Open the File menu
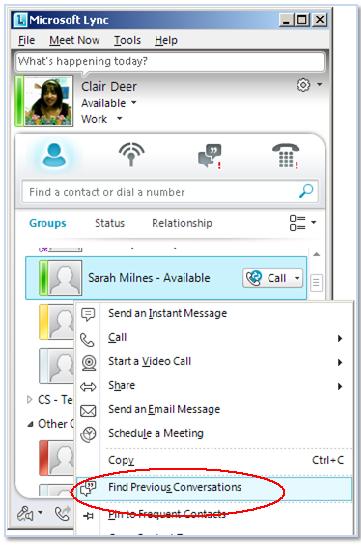The height and width of the screenshot is (547, 361). pos(27,40)
